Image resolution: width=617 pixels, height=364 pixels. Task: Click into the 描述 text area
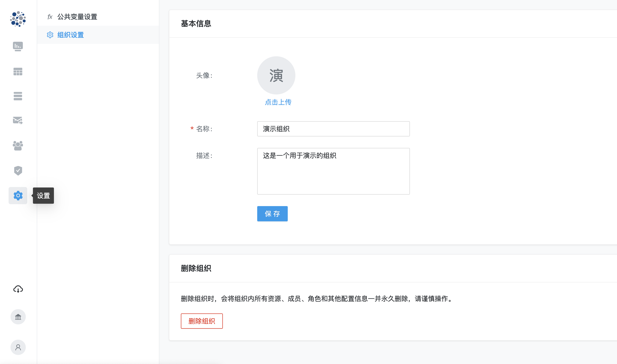[x=333, y=171]
